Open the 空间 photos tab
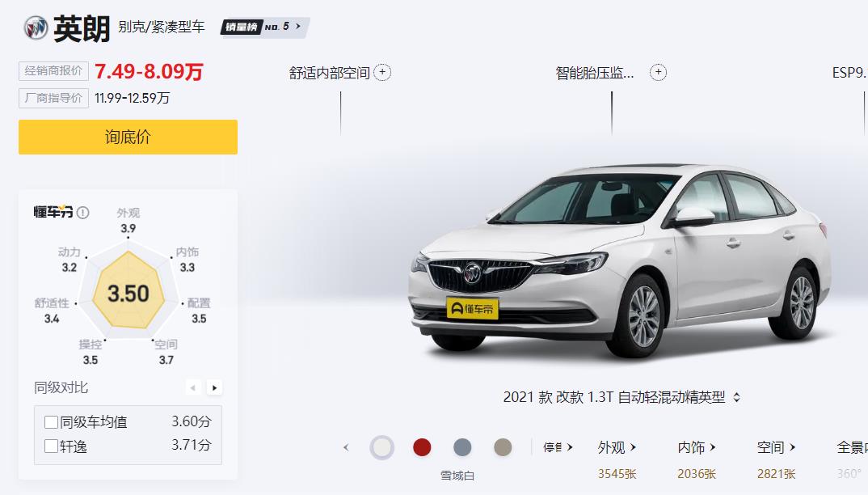The width and height of the screenshot is (868, 495). pos(776,447)
